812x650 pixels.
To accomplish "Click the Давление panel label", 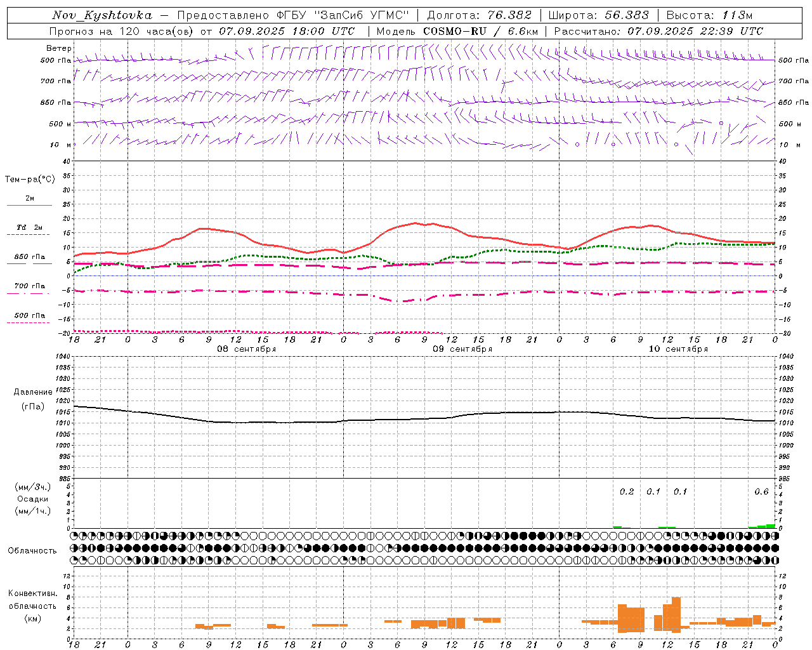I will (x=33, y=392).
